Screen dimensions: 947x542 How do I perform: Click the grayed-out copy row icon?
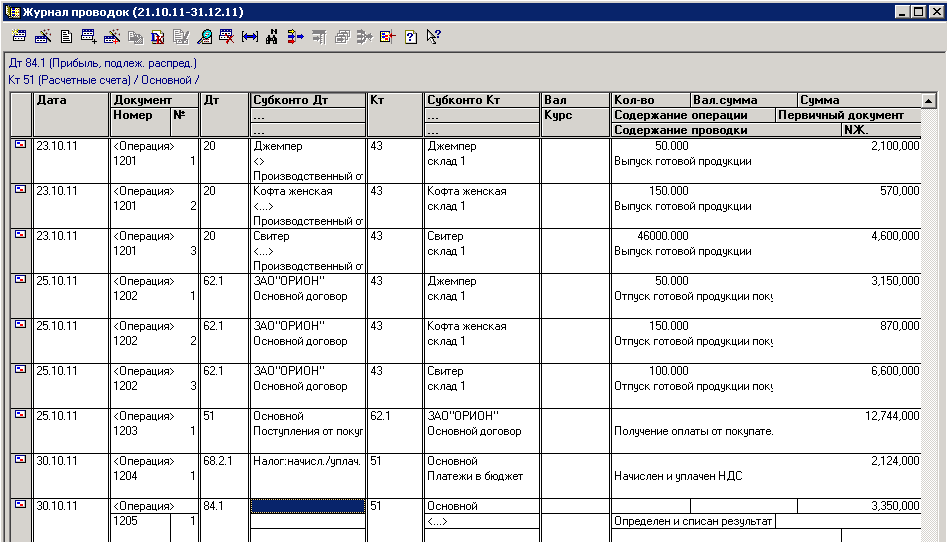click(x=135, y=37)
